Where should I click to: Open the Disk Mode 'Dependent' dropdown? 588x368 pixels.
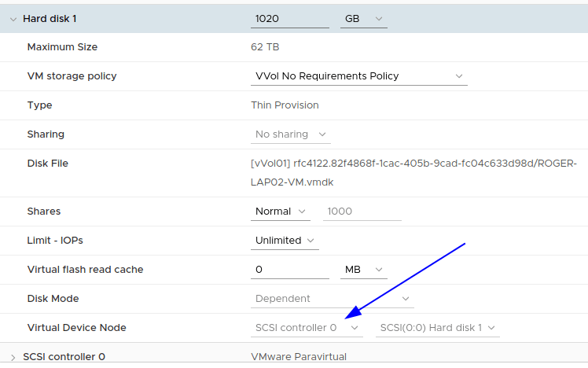point(332,299)
